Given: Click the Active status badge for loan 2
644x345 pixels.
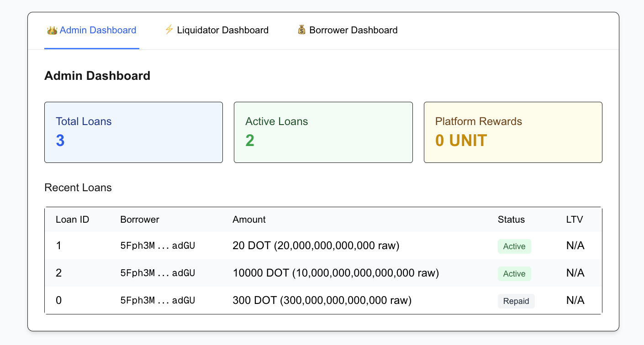Looking at the screenshot, I should tap(514, 274).
